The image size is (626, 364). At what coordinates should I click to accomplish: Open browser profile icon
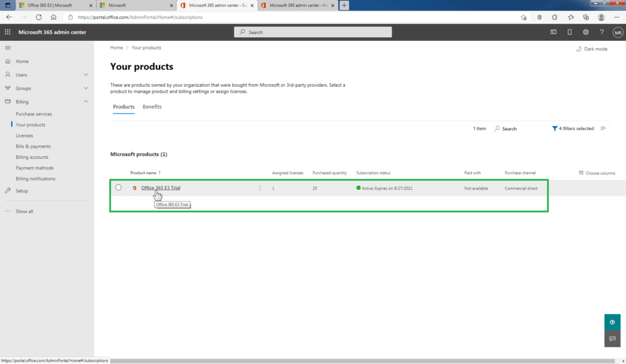602,17
